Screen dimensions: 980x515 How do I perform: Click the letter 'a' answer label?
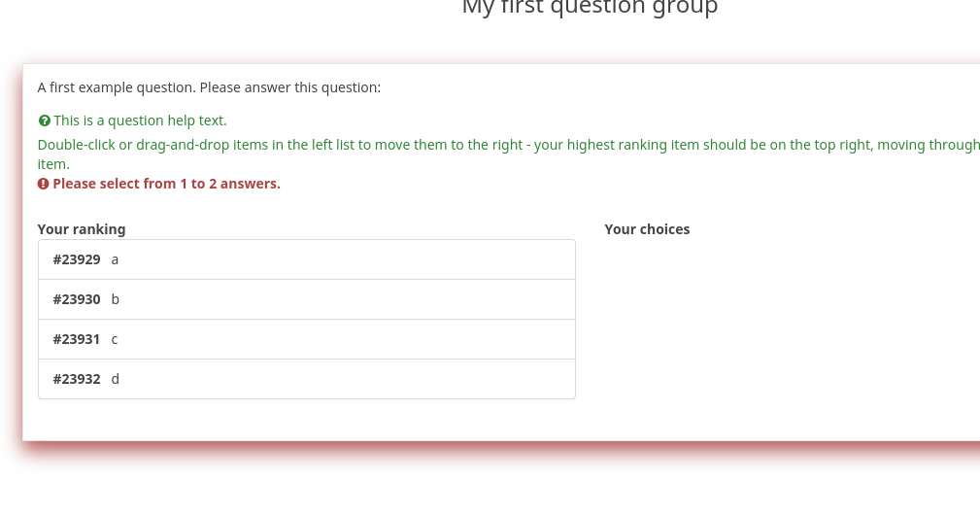[115, 259]
